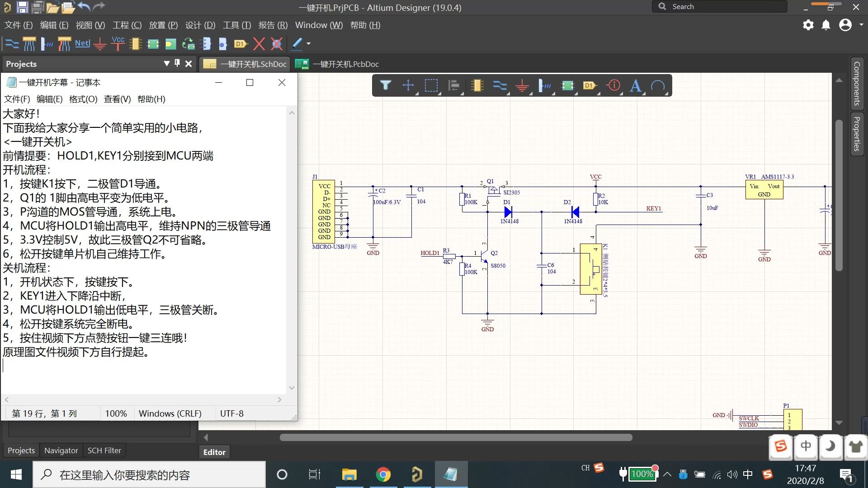This screenshot has height=488, width=868.
Task: Open Task View on the taskbar
Action: [315, 474]
